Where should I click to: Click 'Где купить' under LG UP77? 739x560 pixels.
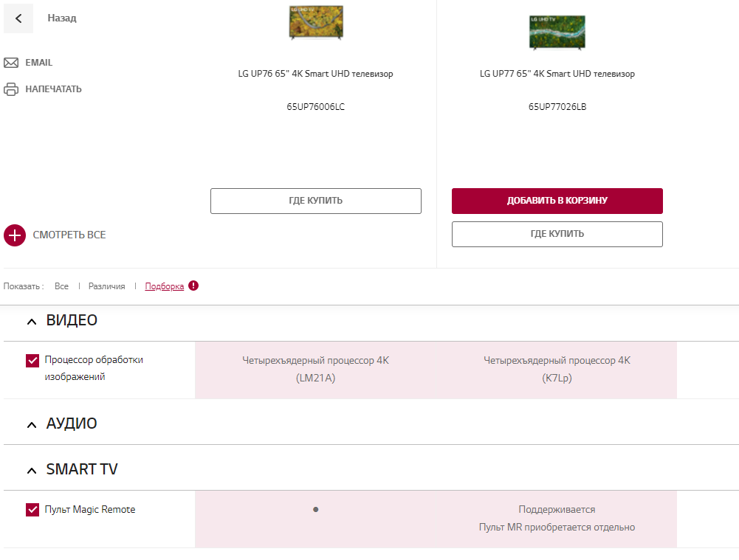pyautogui.click(x=557, y=234)
